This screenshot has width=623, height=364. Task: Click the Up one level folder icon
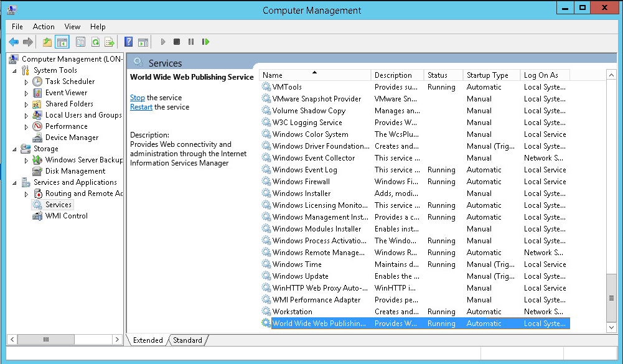(47, 42)
